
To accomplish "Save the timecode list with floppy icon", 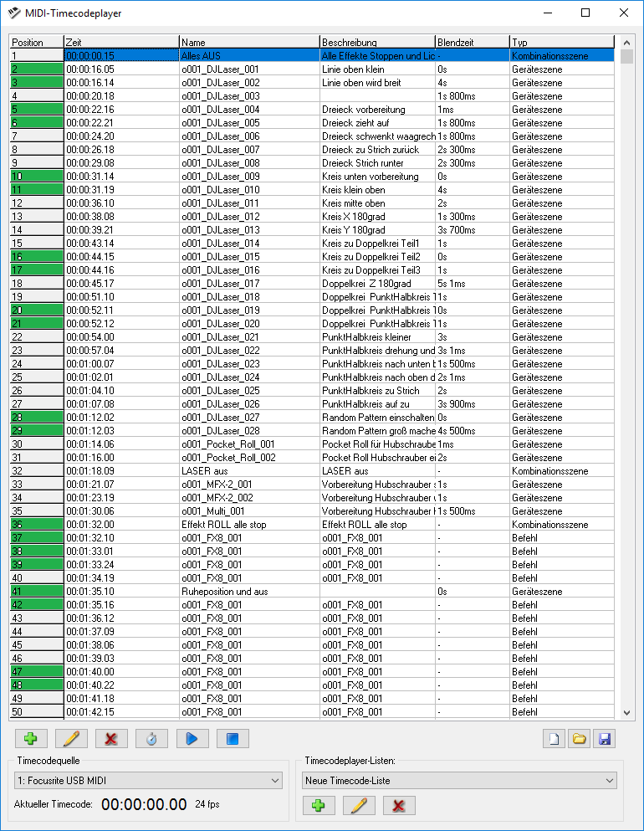I will tap(605, 738).
